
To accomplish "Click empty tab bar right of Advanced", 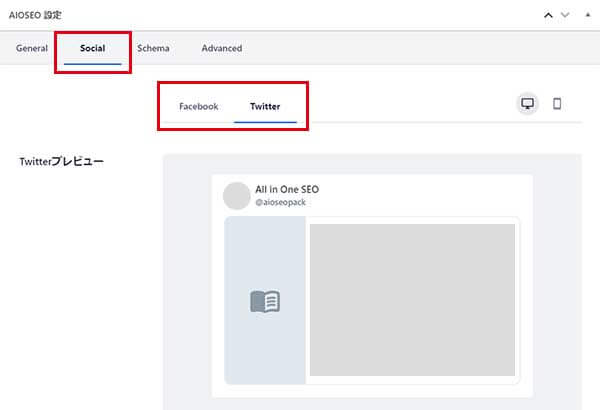I will pyautogui.click(x=420, y=48).
